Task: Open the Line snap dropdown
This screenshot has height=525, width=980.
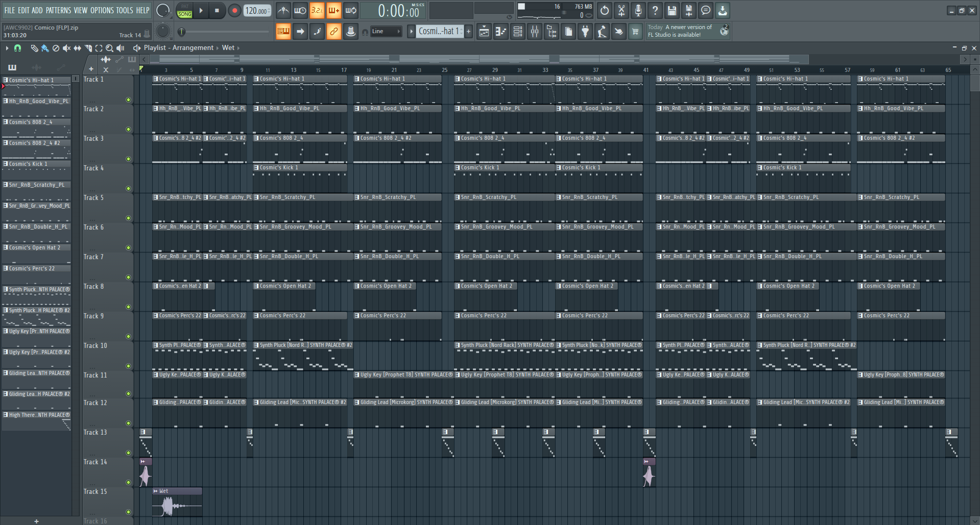Action: [x=386, y=32]
